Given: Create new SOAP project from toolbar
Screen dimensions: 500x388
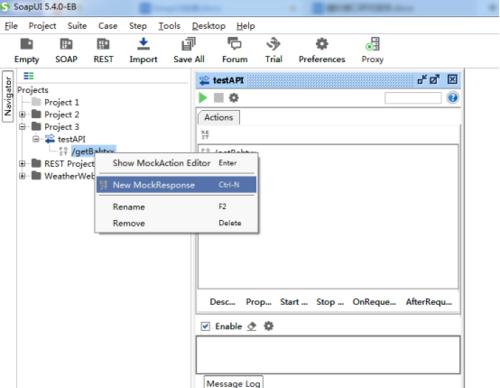Looking at the screenshot, I should [x=66, y=51].
